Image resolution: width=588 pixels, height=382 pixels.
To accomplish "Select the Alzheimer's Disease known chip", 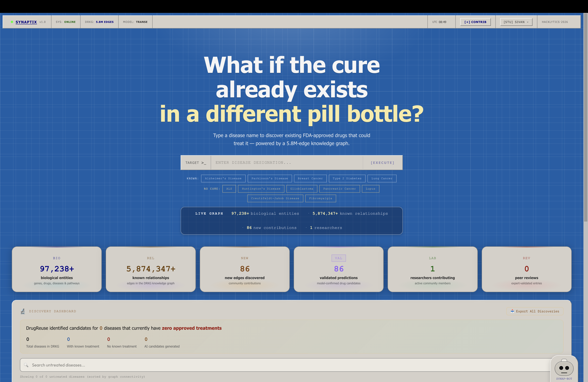I will (223, 178).
